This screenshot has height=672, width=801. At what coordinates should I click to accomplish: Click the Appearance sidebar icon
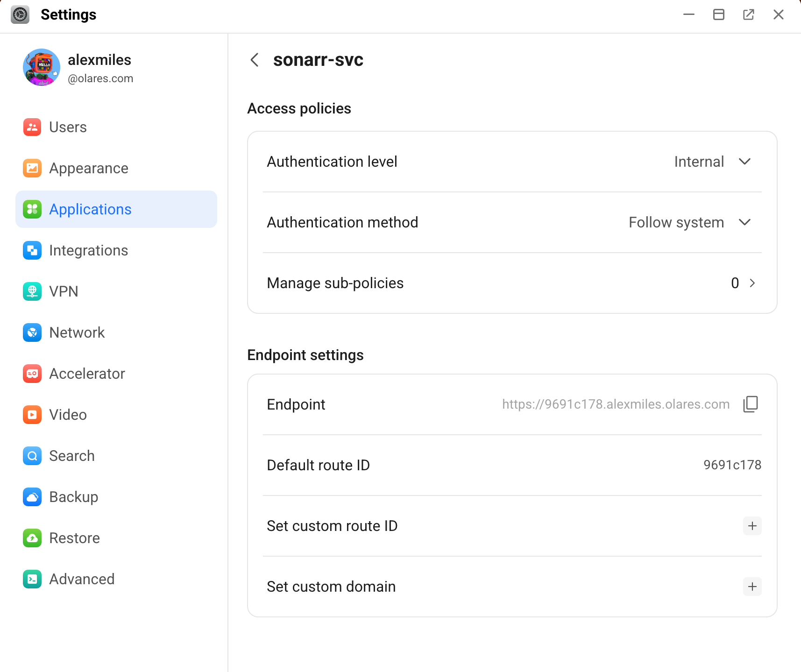32,168
